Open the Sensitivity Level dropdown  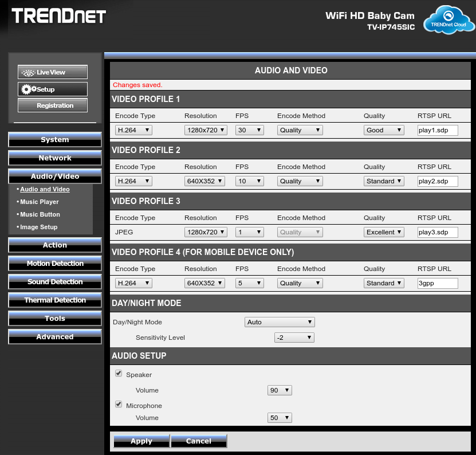click(294, 338)
